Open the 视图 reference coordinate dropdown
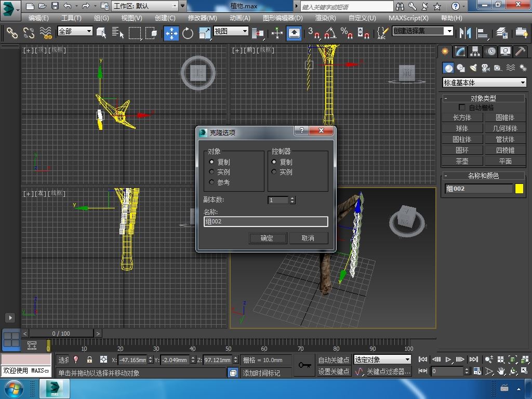This screenshot has height=399, width=532. point(231,31)
